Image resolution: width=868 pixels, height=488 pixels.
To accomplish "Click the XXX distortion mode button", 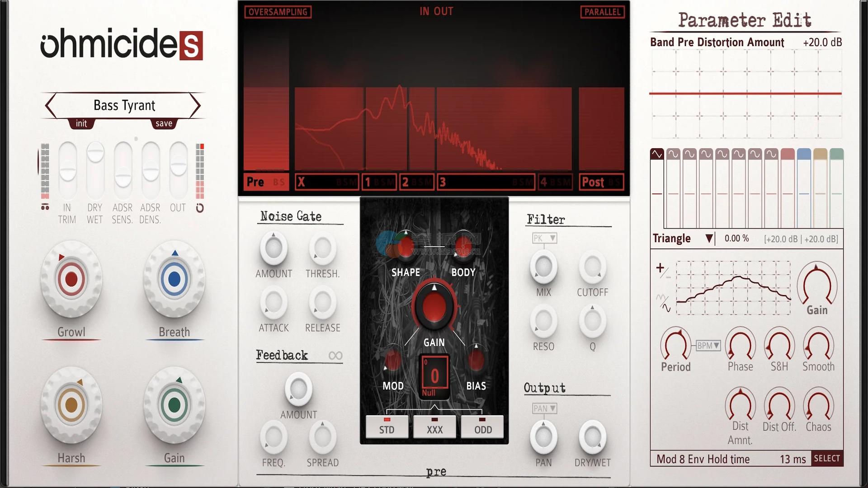I will click(x=434, y=427).
